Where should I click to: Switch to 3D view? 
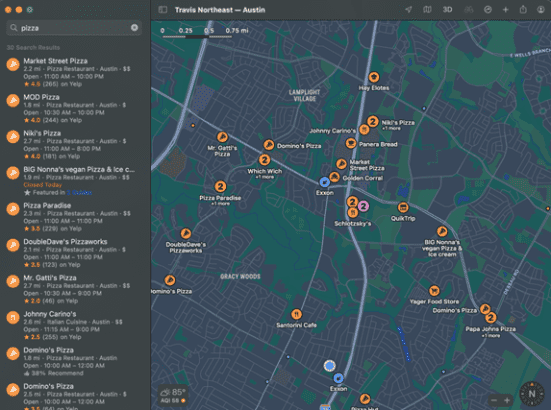447,10
